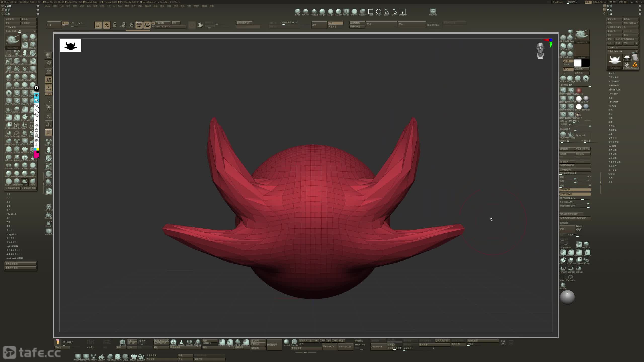Select the ClayBuildup brush icon

pos(33,37)
